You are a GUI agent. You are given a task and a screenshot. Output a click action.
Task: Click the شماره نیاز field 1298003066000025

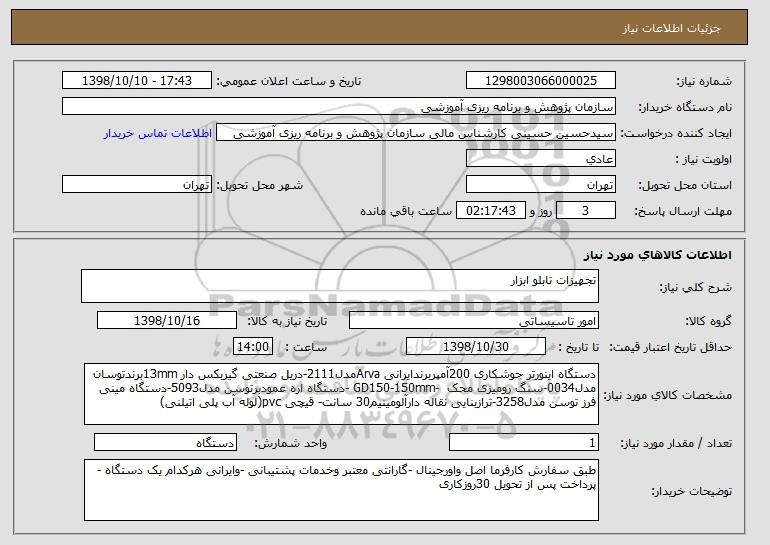[541, 81]
